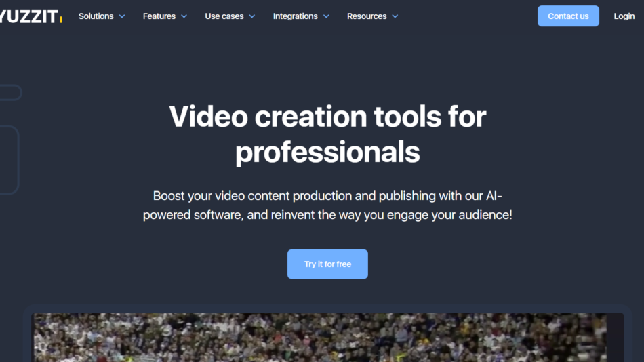
Task: Click the YUZZIT logo
Action: (x=28, y=16)
